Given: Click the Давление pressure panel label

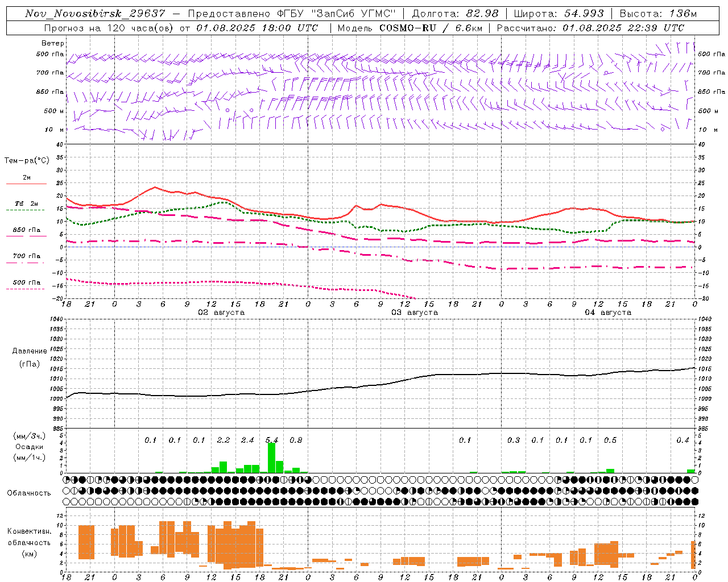Looking at the screenshot, I should pos(30,351).
